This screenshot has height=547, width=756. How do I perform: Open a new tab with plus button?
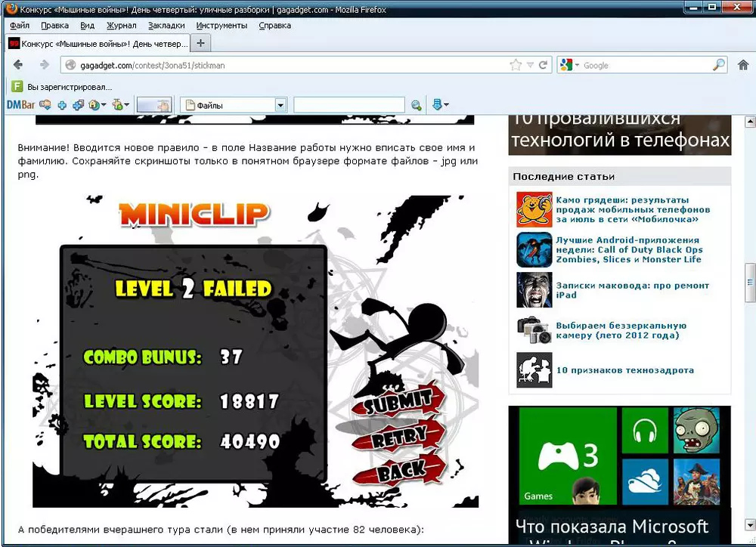pos(200,43)
